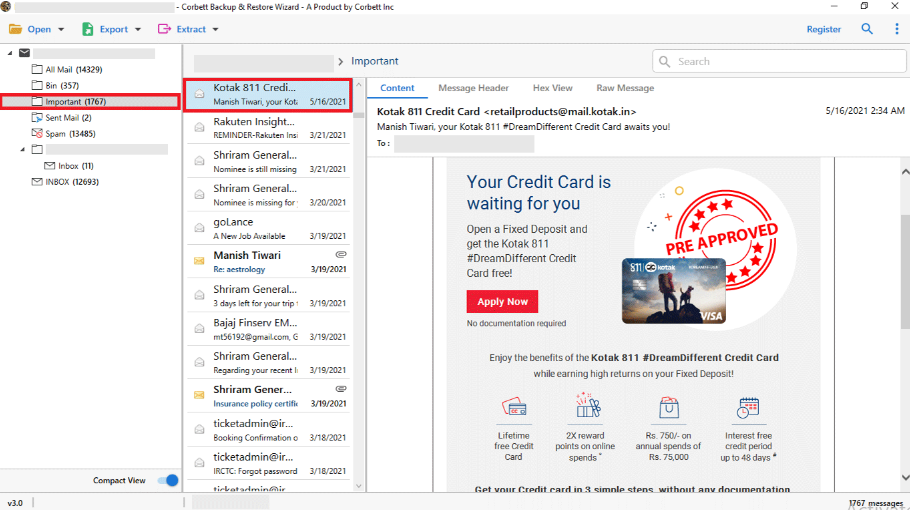Image resolution: width=910 pixels, height=510 pixels.
Task: Click attachment paperclip on Insurance policy email
Action: click(x=341, y=389)
